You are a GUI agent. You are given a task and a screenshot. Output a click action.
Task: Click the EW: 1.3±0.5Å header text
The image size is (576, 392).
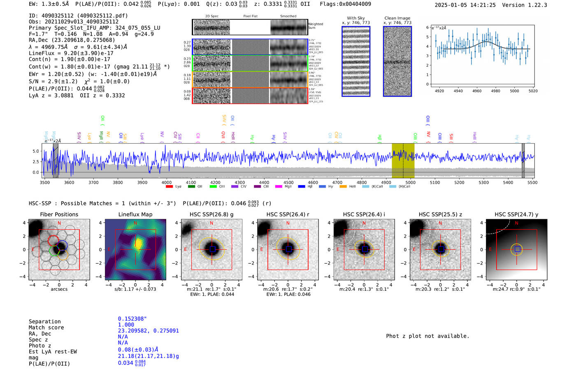tap(49, 4)
